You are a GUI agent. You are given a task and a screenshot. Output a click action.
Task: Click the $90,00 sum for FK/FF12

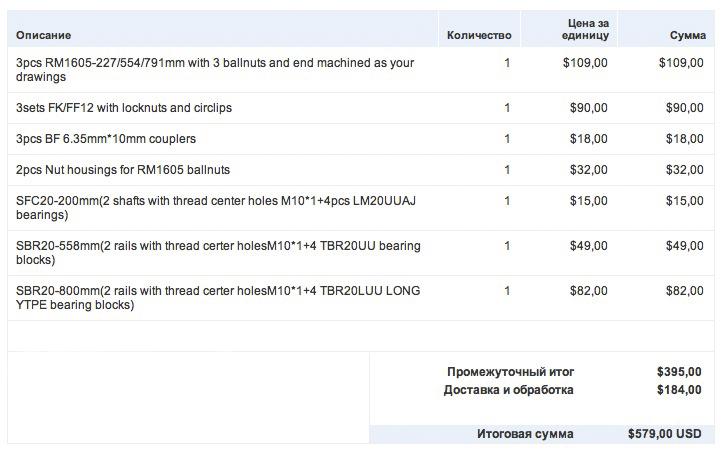click(x=684, y=107)
